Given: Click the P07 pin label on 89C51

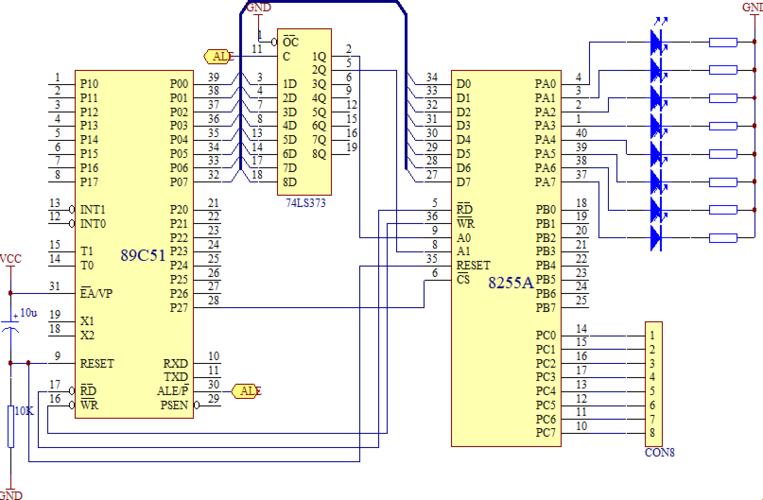Looking at the screenshot, I should [179, 182].
